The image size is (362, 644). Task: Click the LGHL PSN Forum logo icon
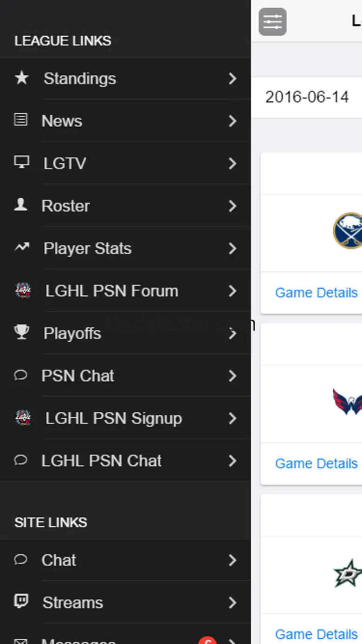point(23,291)
